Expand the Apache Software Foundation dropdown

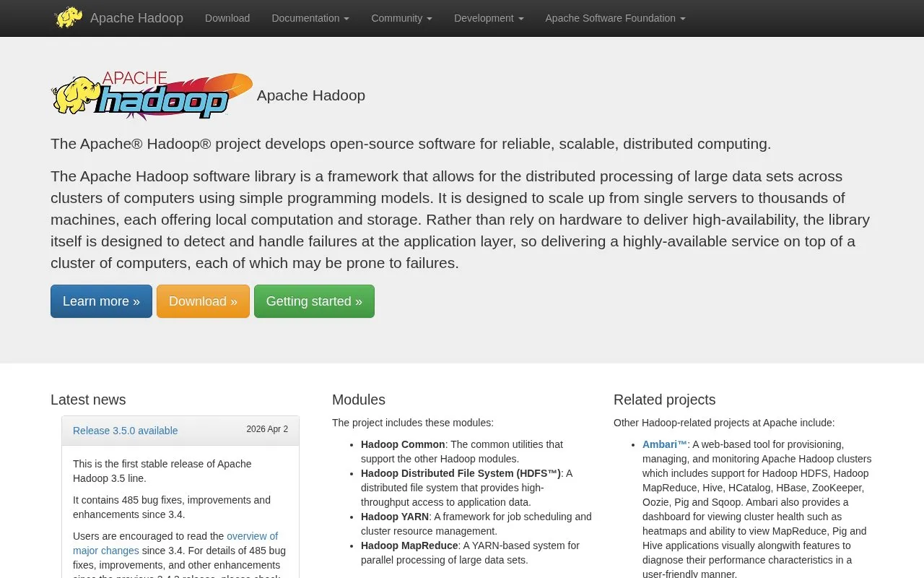(x=615, y=18)
